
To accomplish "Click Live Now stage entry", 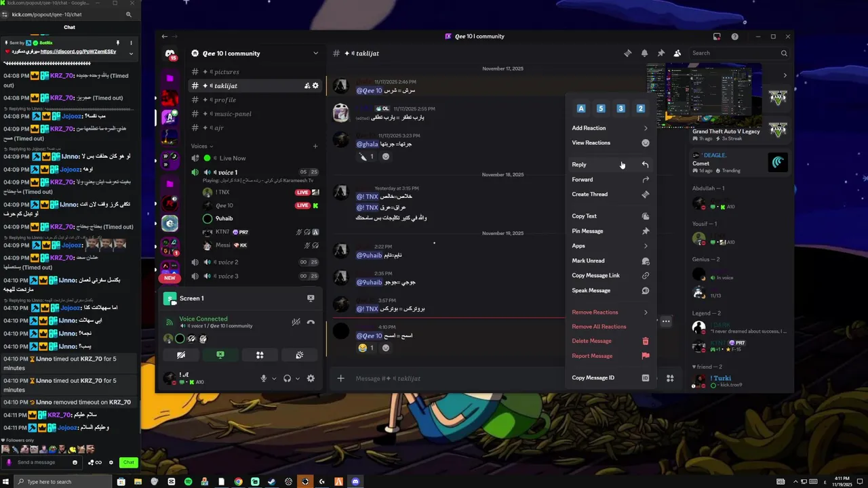I will (x=254, y=158).
